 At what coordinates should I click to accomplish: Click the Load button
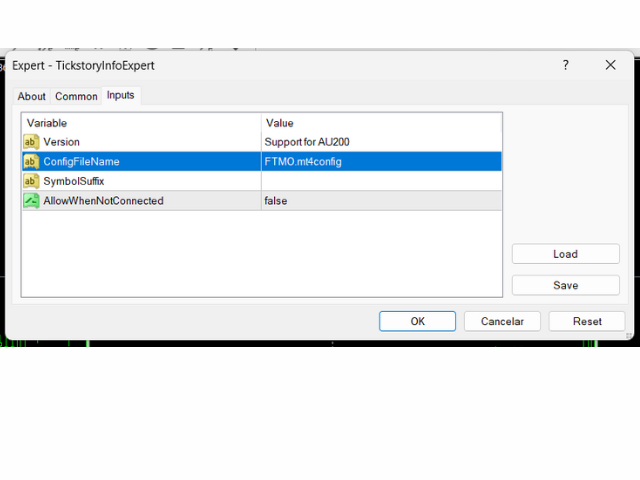[x=566, y=254]
